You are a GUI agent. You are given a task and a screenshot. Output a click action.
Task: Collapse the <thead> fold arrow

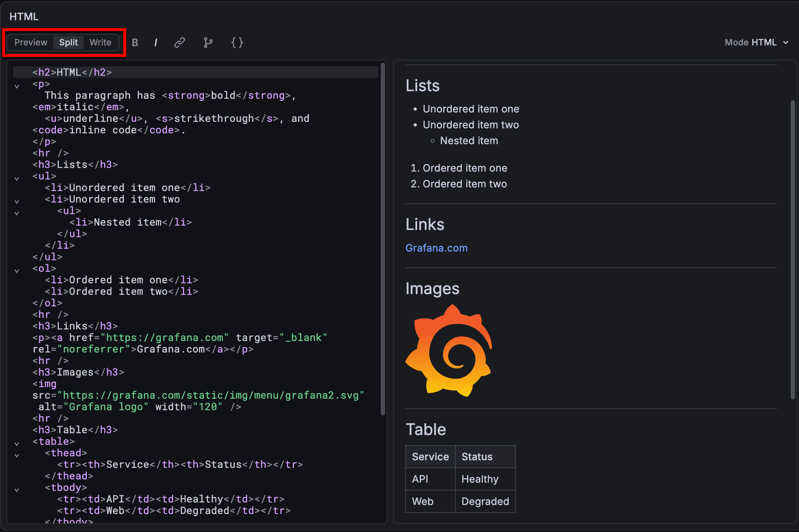coord(17,456)
